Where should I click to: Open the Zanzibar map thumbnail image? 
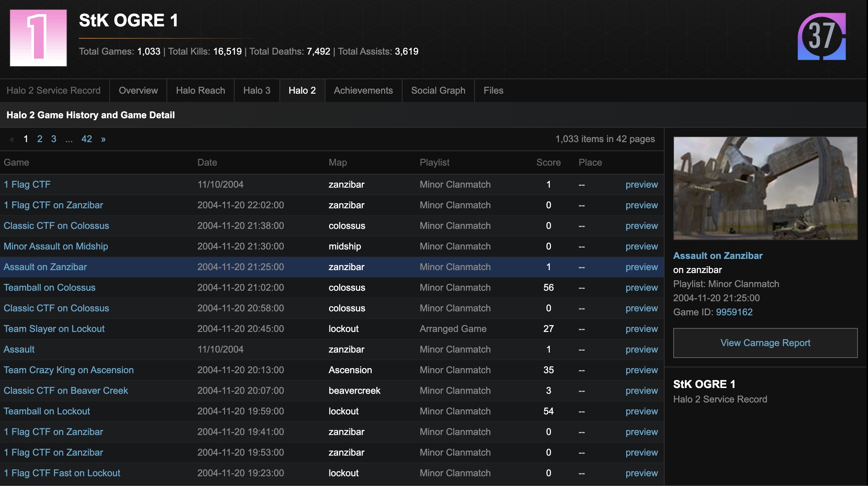pyautogui.click(x=765, y=188)
